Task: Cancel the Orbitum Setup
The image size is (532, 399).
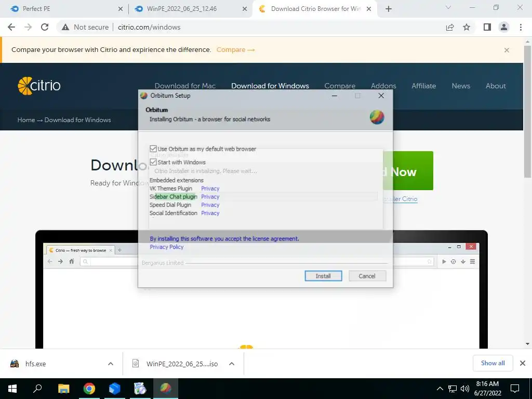Action: click(x=367, y=276)
